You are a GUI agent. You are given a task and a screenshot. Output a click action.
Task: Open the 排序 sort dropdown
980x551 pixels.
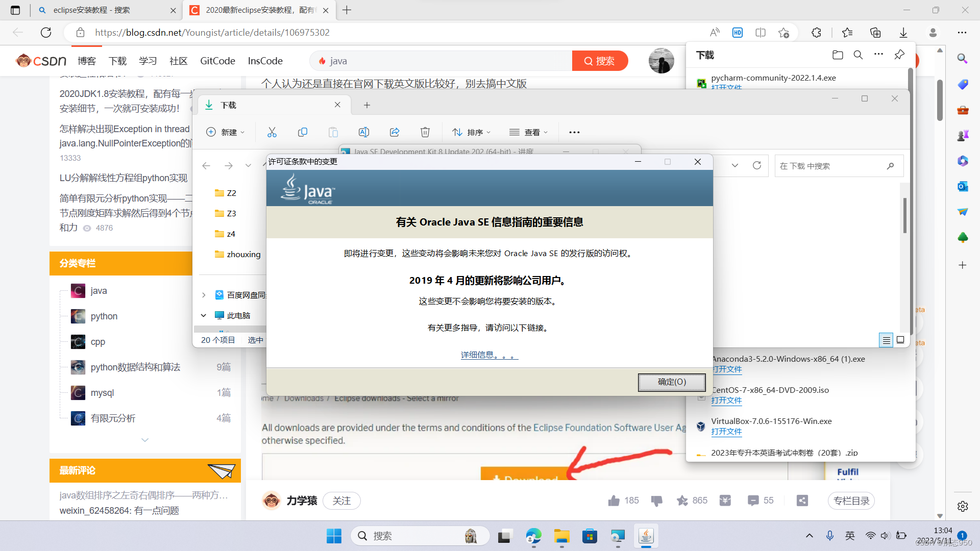pos(472,132)
